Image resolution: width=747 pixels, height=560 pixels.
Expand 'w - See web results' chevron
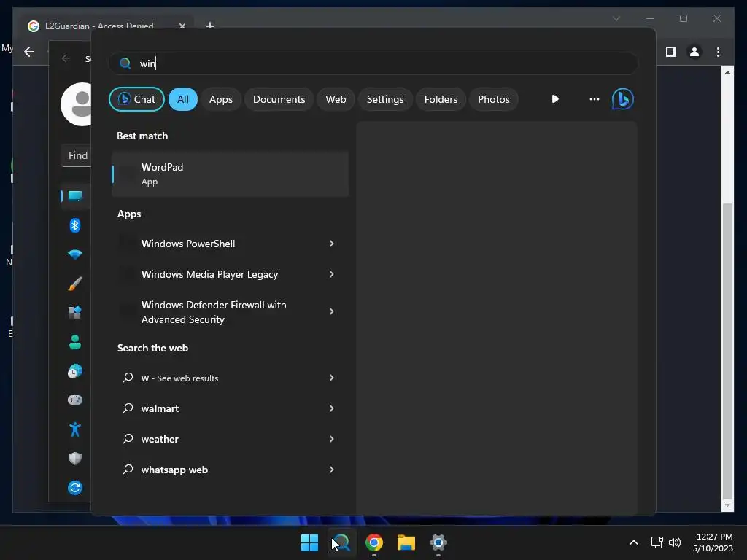pos(332,378)
